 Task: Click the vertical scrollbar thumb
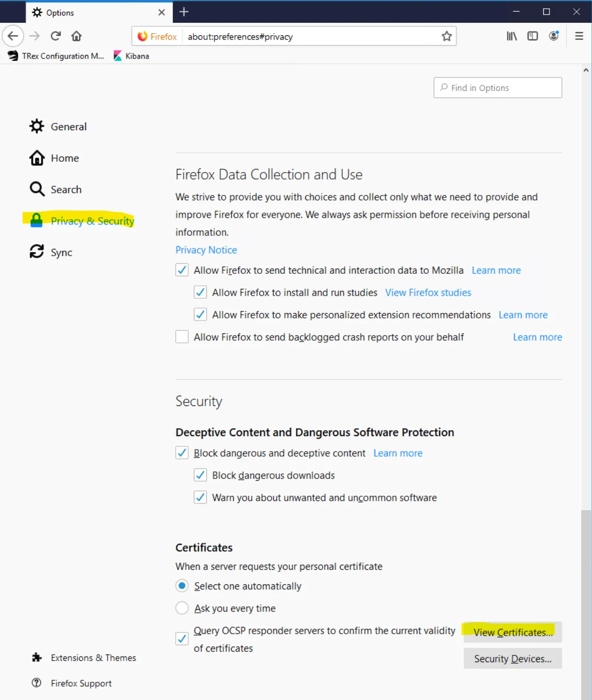tap(586, 605)
